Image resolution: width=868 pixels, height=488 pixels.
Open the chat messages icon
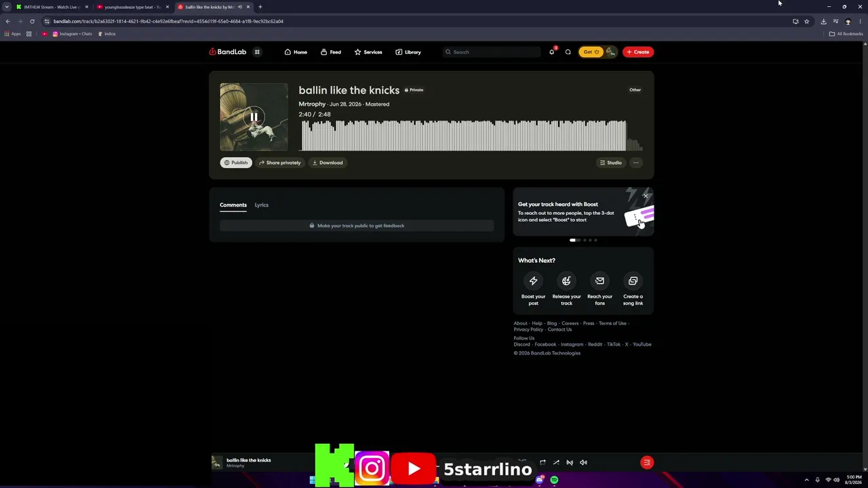coord(568,52)
